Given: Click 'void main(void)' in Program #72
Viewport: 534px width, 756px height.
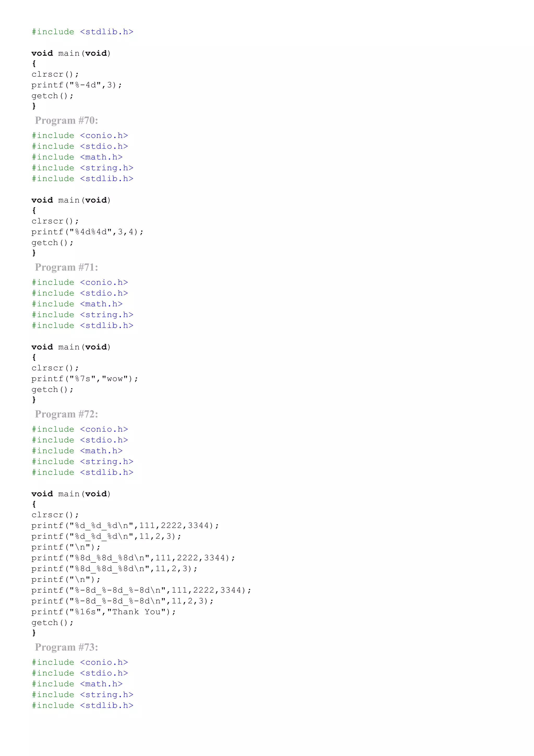Looking at the screenshot, I should 71,494.
